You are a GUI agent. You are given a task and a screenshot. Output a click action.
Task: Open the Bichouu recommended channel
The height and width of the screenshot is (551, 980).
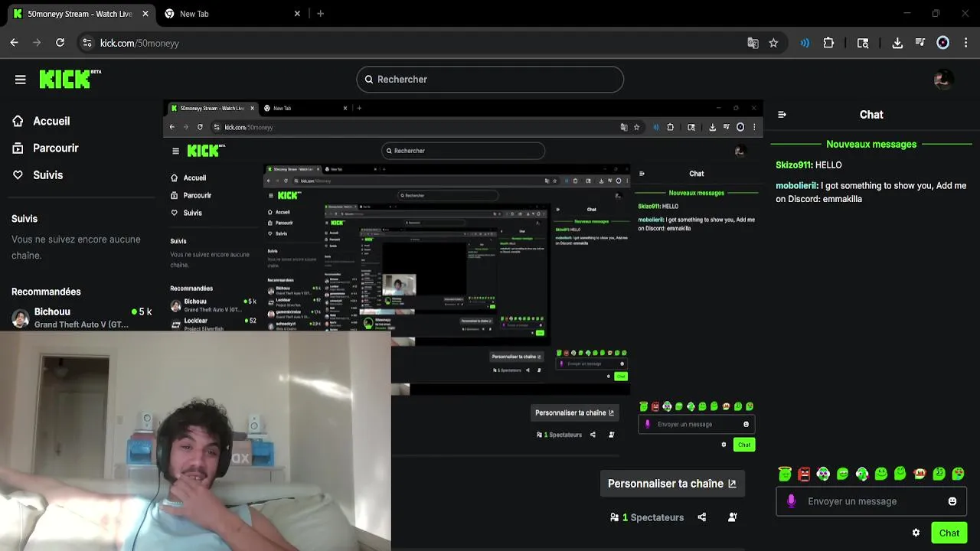[81, 318]
